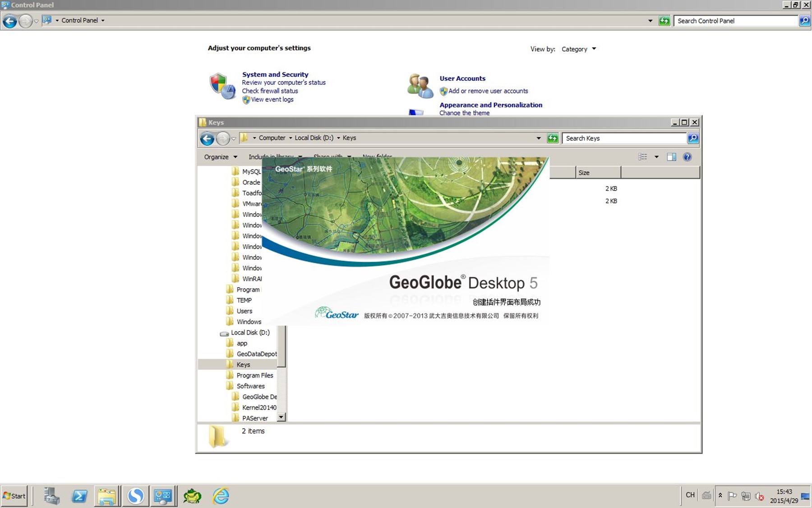Image resolution: width=812 pixels, height=508 pixels.
Task: Select Users folder in tree
Action: click(244, 311)
